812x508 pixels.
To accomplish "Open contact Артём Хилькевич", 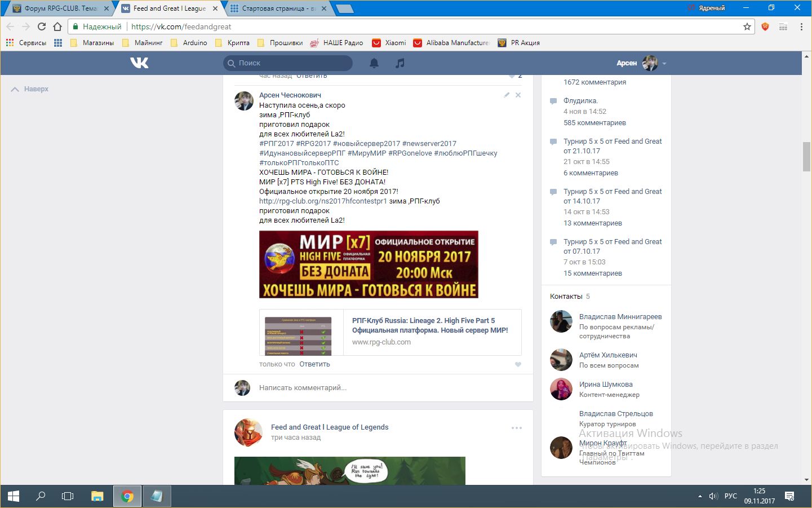I will pyautogui.click(x=608, y=355).
